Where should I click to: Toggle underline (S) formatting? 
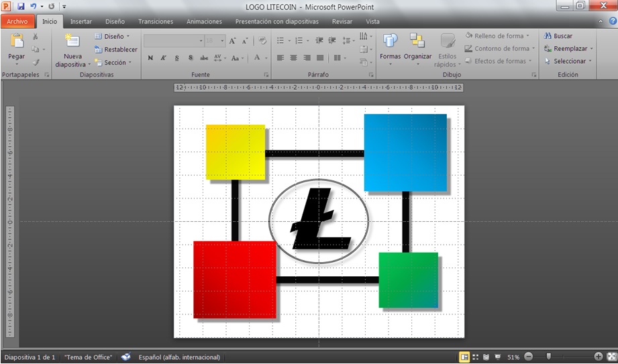pos(176,58)
